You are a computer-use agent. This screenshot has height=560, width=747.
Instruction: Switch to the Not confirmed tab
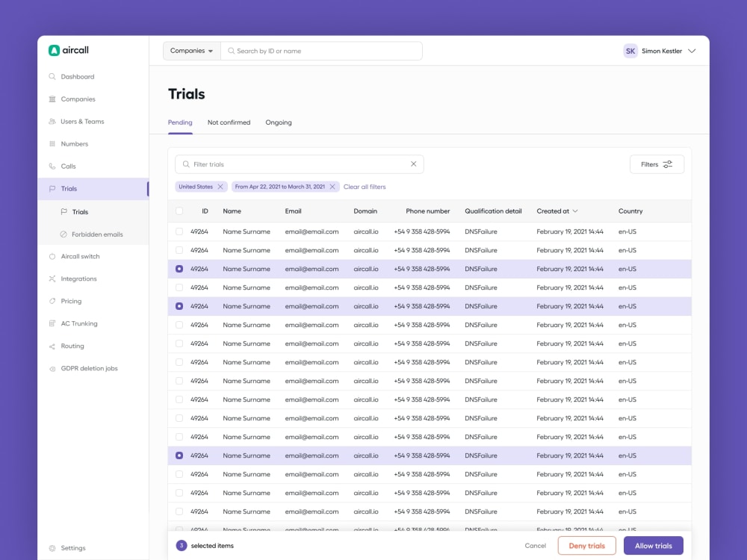[229, 122]
